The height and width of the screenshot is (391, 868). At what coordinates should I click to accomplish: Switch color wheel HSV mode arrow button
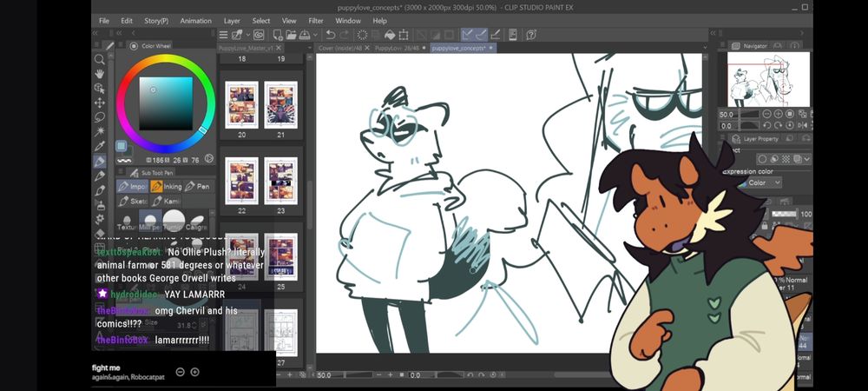(x=208, y=159)
